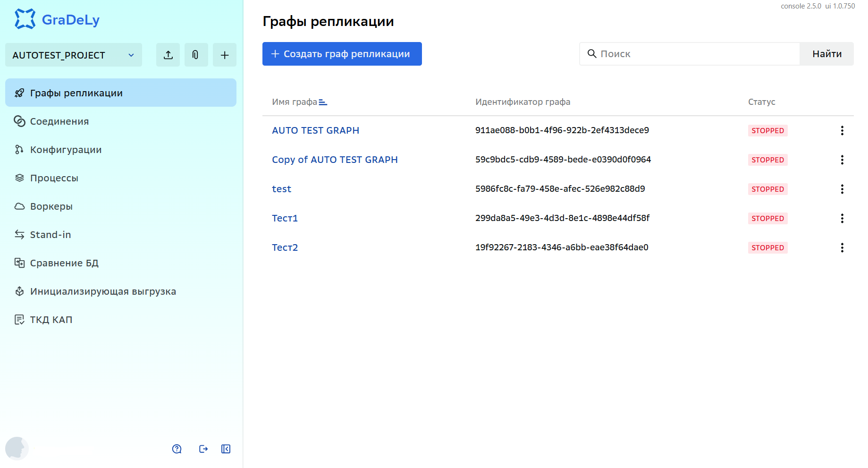
Task: Select Stand-in in the sidebar
Action: tap(121, 234)
